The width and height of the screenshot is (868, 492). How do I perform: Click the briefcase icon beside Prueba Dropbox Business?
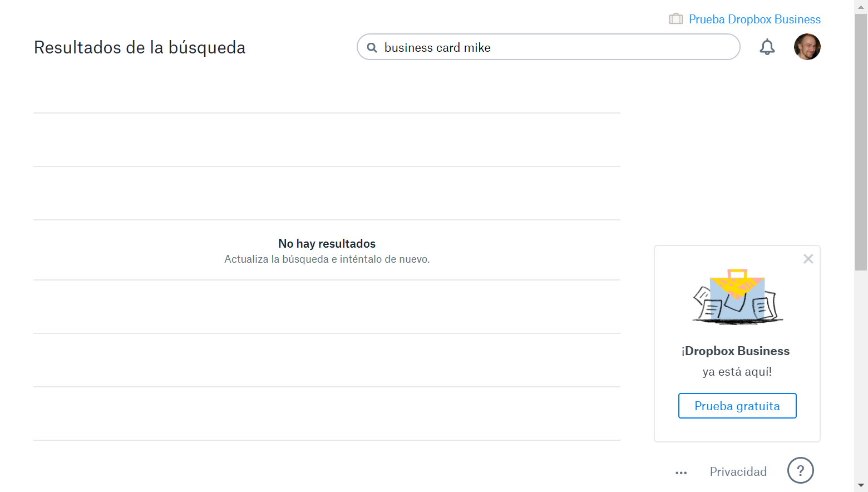pyautogui.click(x=676, y=19)
